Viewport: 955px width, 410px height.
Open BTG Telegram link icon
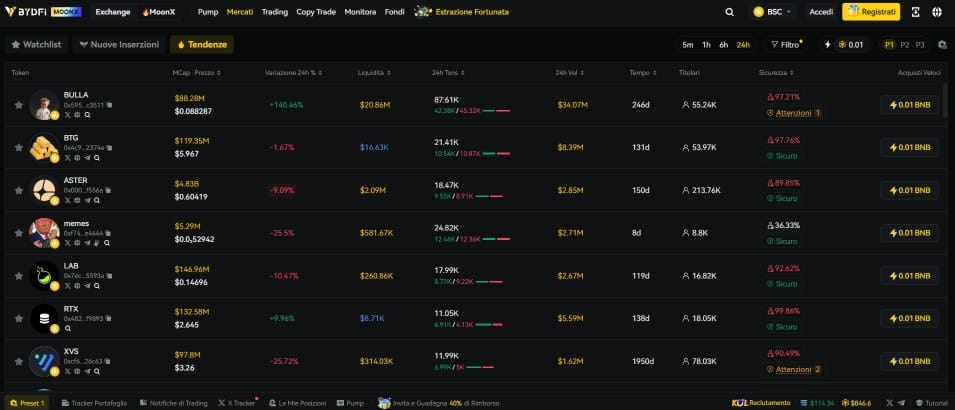tap(87, 157)
